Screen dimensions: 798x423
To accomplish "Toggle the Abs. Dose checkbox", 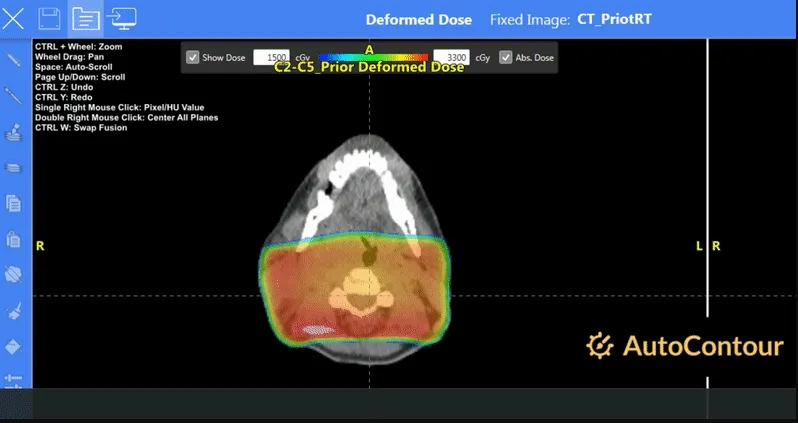I will (505, 57).
